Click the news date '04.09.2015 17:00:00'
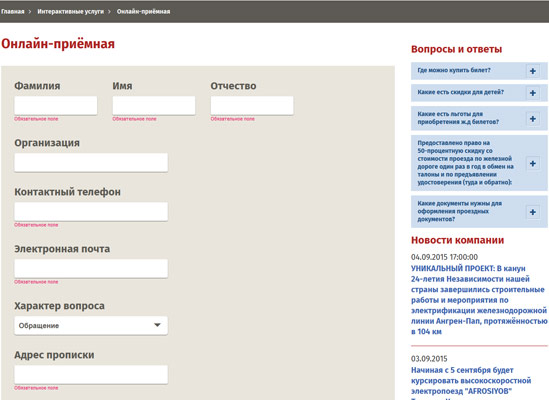Screen dimensions: 549x400 (444, 257)
